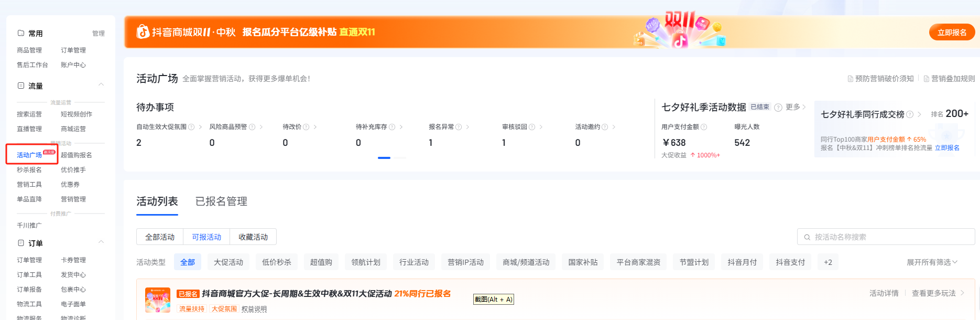Click the help icon beside 七夕好礼季同行成交榜
The height and width of the screenshot is (320, 980).
(910, 114)
